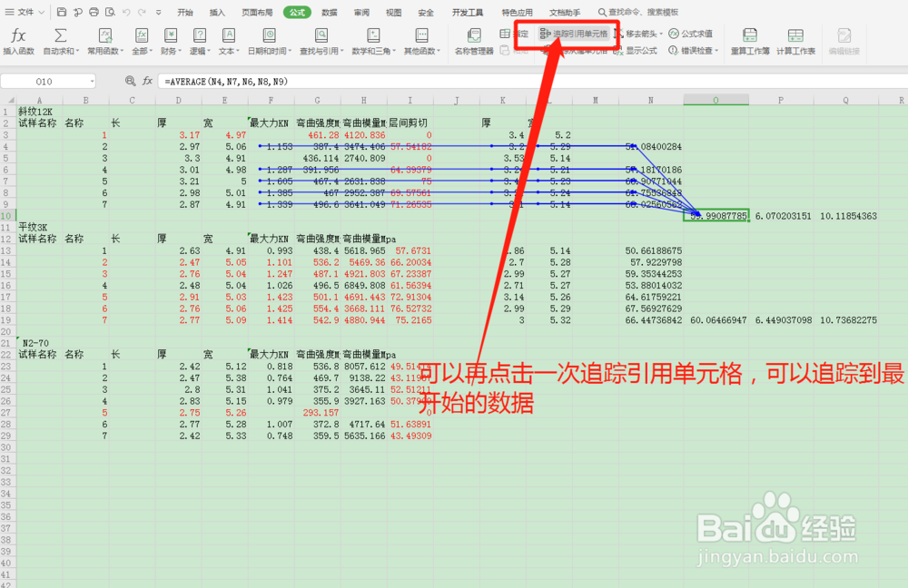The image size is (908, 588).
Task: Click the Redo arrow icon
Action: (x=142, y=12)
